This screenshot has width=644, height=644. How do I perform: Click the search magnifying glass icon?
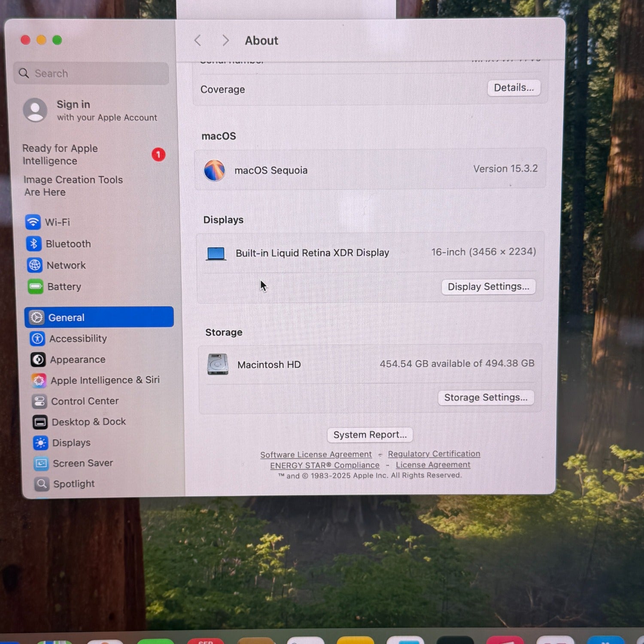click(24, 73)
